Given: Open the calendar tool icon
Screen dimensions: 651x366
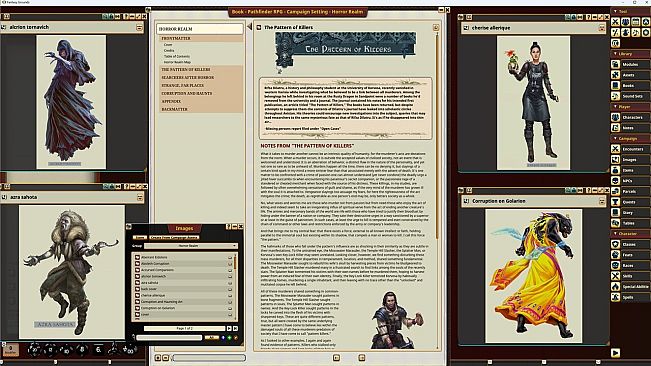Looking at the screenshot, I should point(636,22).
